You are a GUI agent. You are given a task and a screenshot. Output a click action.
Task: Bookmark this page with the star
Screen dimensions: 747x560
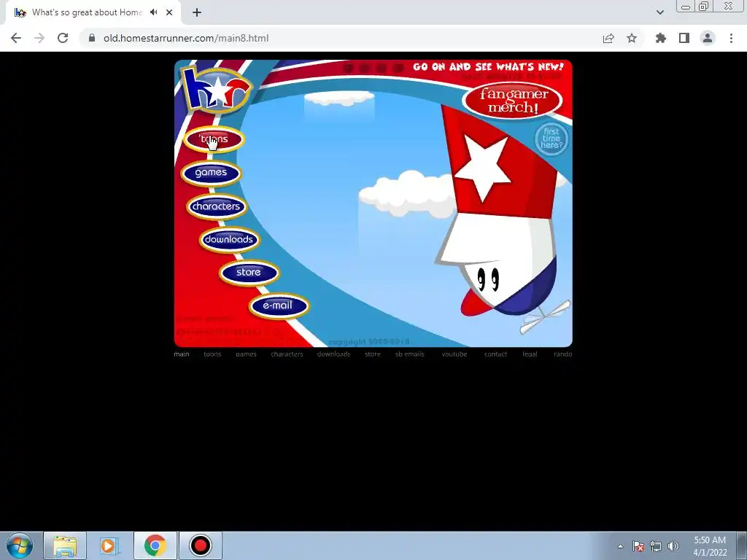click(x=632, y=38)
